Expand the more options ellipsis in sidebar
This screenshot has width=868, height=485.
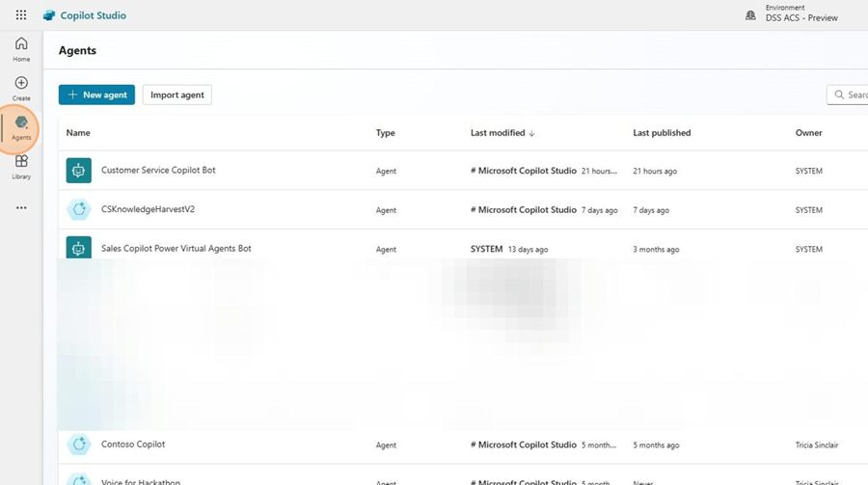(21, 208)
